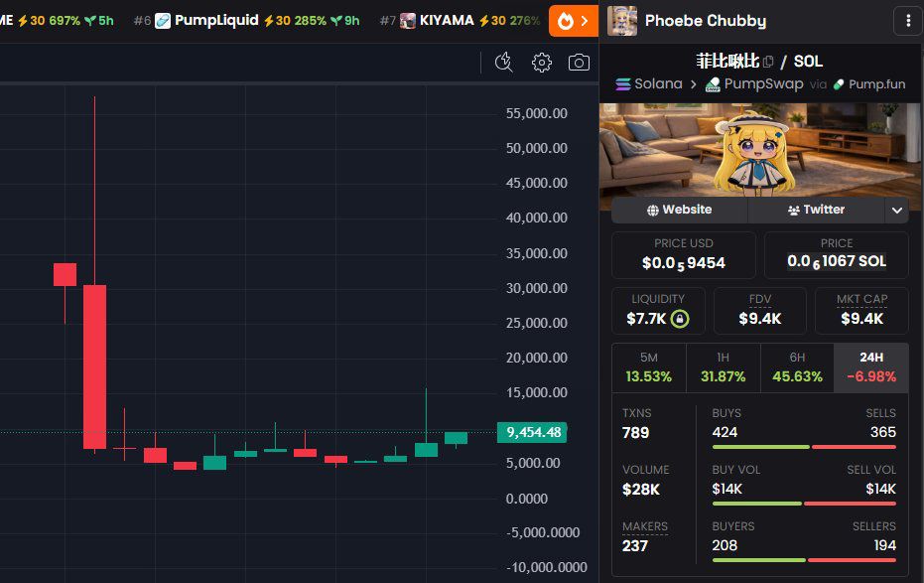Click the MAKERS value 237
The image size is (924, 583).
(x=634, y=546)
